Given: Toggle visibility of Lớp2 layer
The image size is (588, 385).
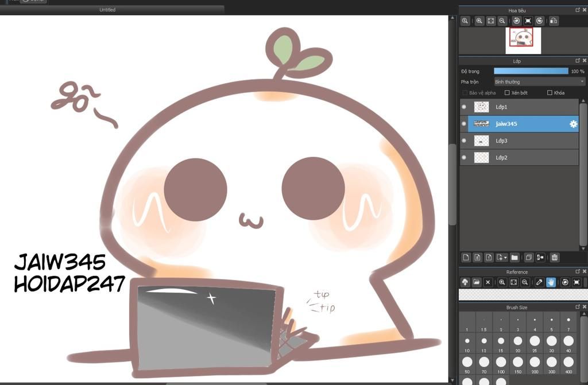Looking at the screenshot, I should (x=464, y=157).
